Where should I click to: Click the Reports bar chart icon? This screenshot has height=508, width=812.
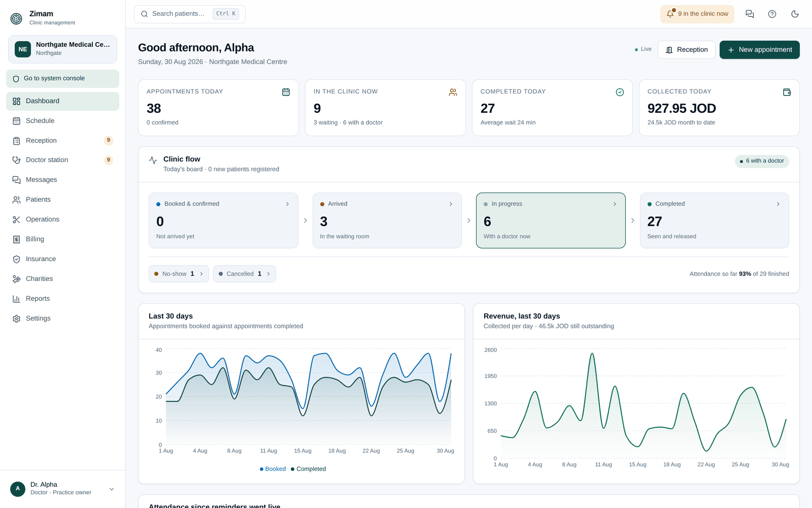[16, 299]
